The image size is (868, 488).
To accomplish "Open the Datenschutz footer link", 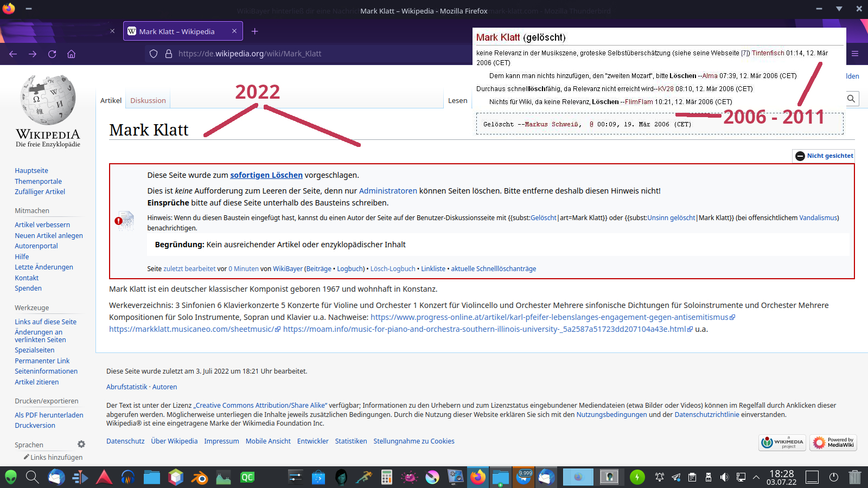I will coord(125,441).
